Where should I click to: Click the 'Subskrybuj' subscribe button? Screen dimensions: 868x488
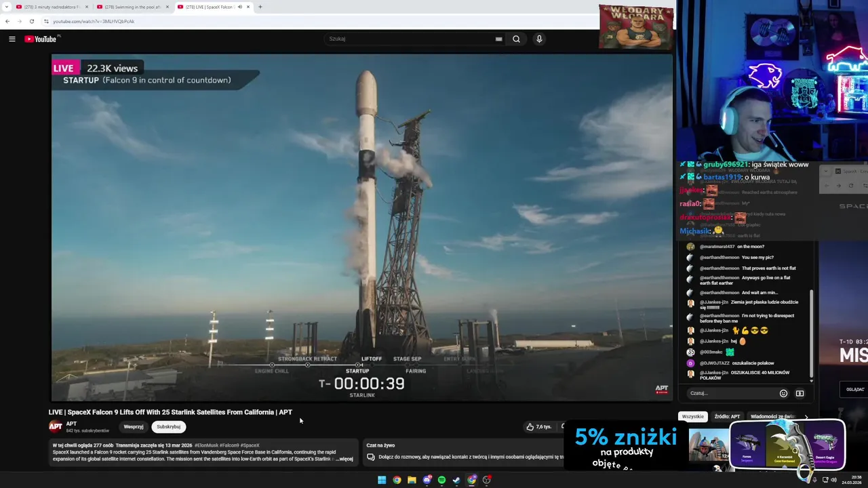coord(168,426)
